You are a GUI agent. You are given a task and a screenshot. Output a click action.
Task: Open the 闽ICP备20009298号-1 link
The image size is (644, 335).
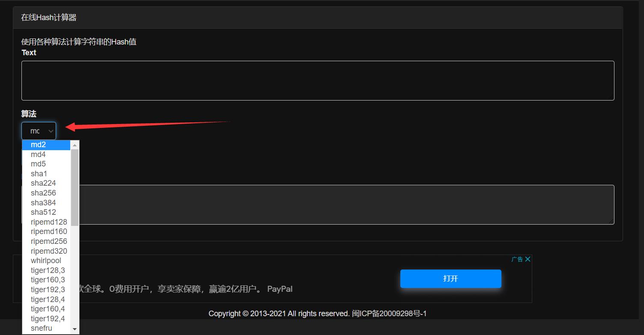389,314
